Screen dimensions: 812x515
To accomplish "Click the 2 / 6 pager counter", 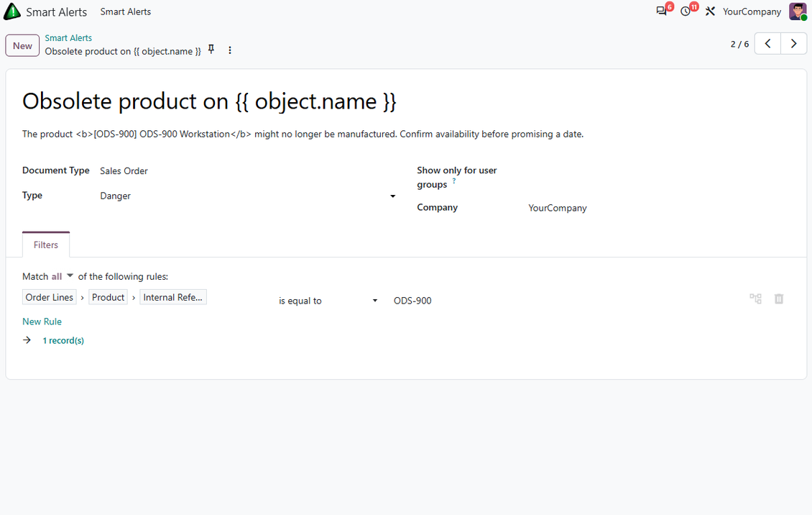I will click(x=739, y=44).
